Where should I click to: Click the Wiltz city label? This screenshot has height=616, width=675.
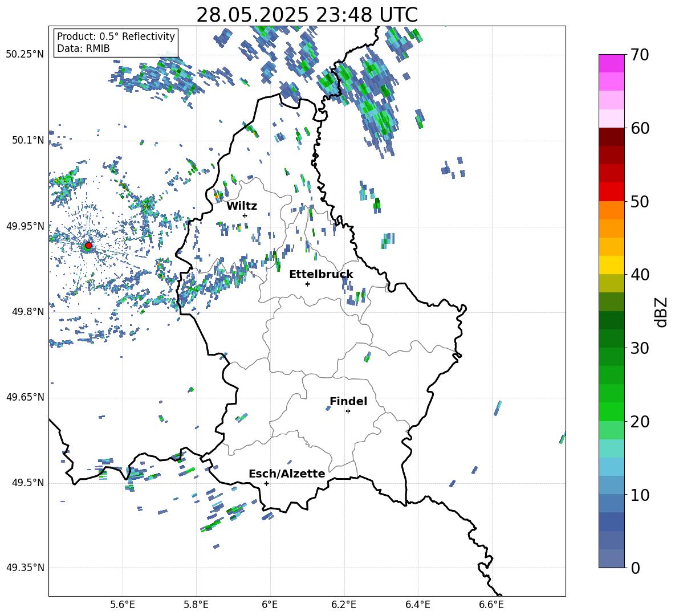coord(242,206)
